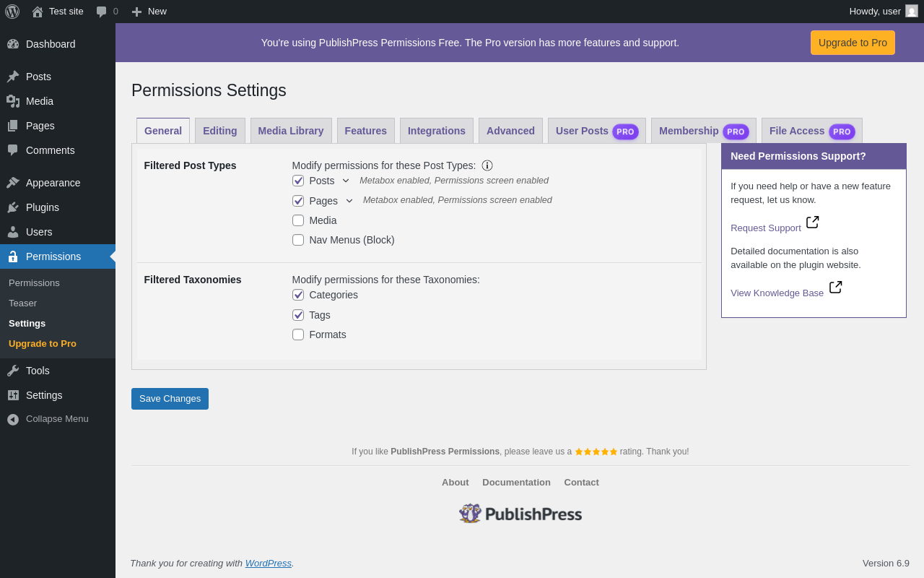Image resolution: width=924 pixels, height=578 pixels.
Task: Open the Documentation footer link
Action: tap(516, 483)
